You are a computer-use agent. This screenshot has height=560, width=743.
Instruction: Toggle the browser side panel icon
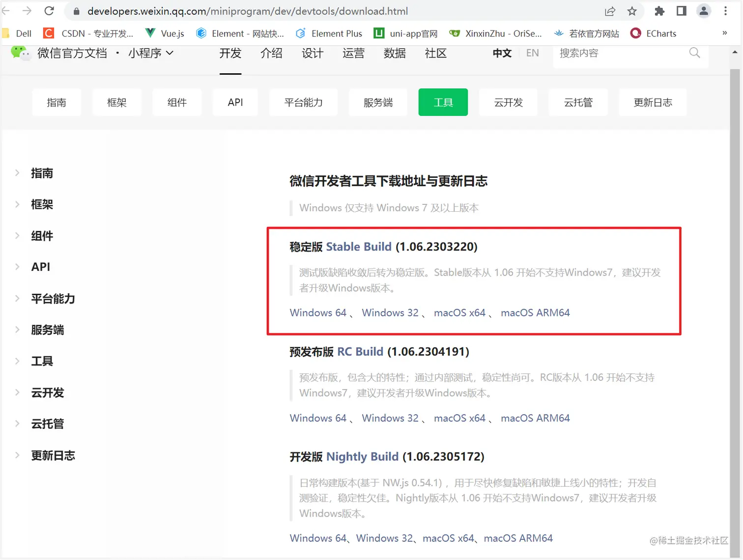coord(681,11)
